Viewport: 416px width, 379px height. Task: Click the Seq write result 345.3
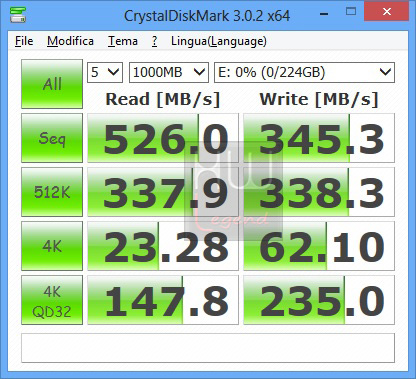coord(319,138)
